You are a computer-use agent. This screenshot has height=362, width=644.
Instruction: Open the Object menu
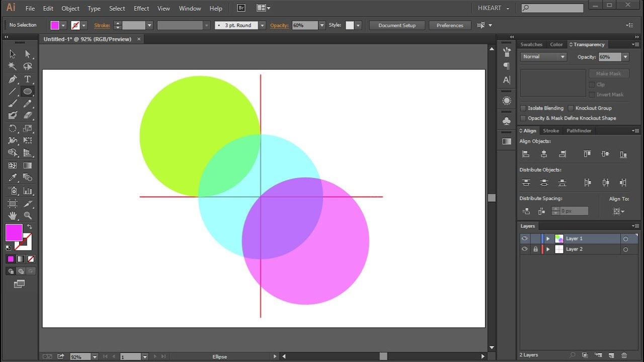pyautogui.click(x=70, y=9)
